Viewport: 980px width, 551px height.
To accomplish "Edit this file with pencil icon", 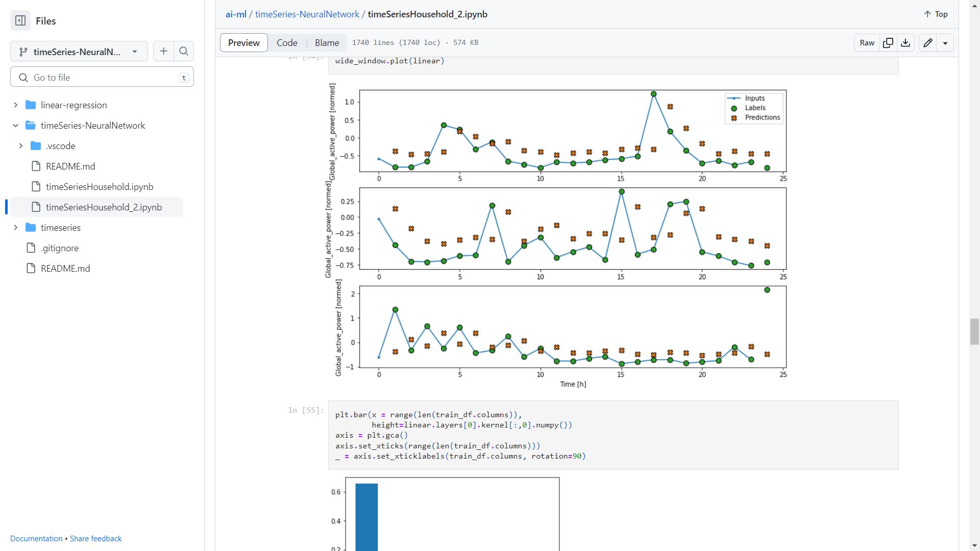I will pyautogui.click(x=928, y=43).
